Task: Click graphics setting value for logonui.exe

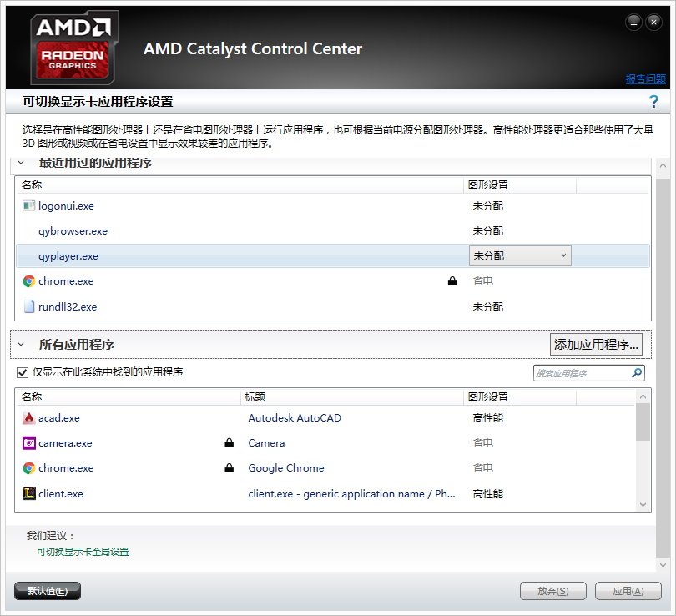Action: click(x=487, y=206)
